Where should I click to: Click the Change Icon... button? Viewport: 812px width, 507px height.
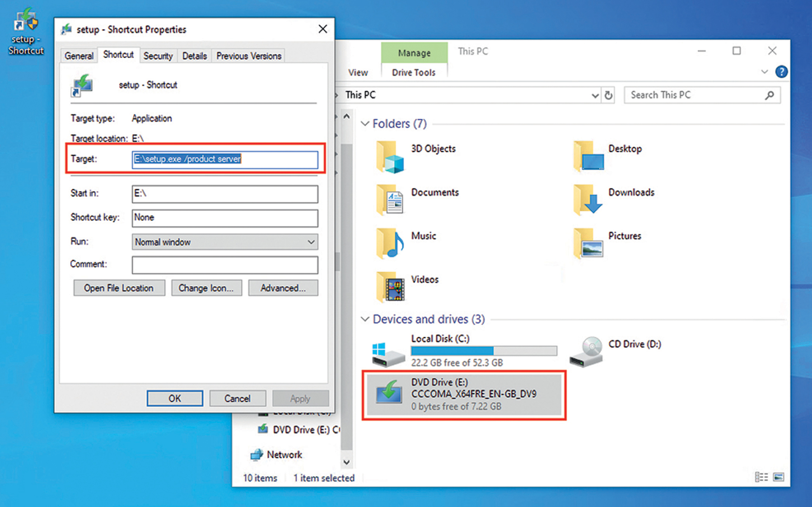click(206, 288)
